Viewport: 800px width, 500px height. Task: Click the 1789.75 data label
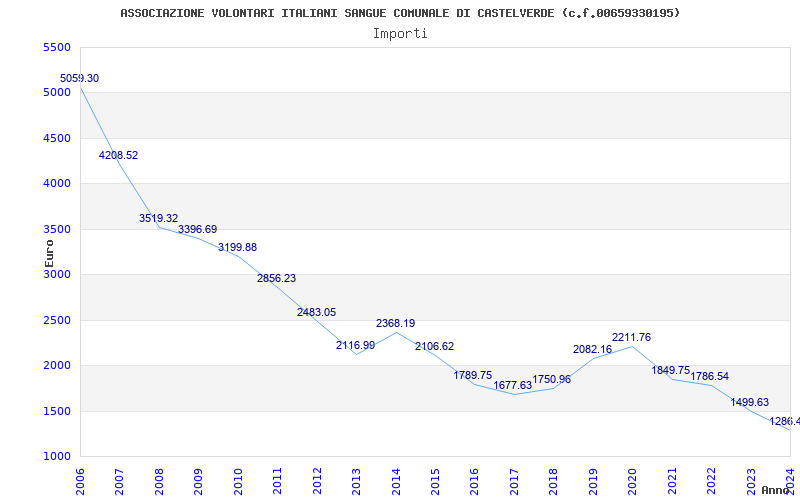tap(473, 376)
